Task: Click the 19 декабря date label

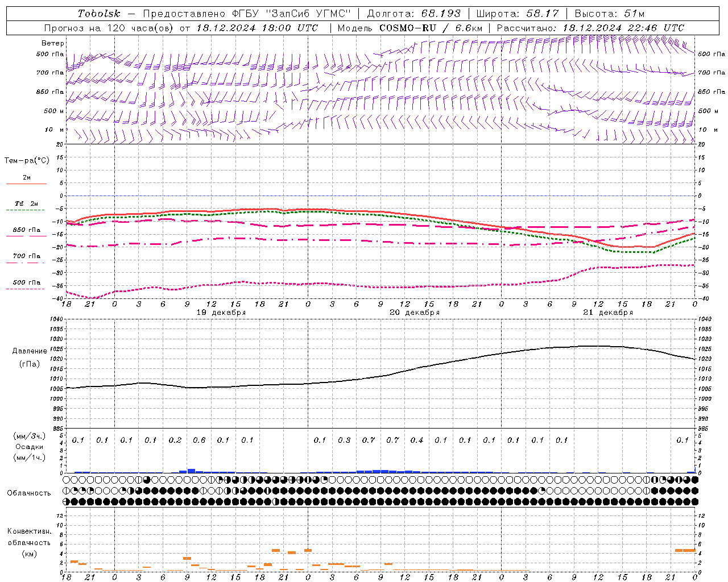Action: click(221, 313)
